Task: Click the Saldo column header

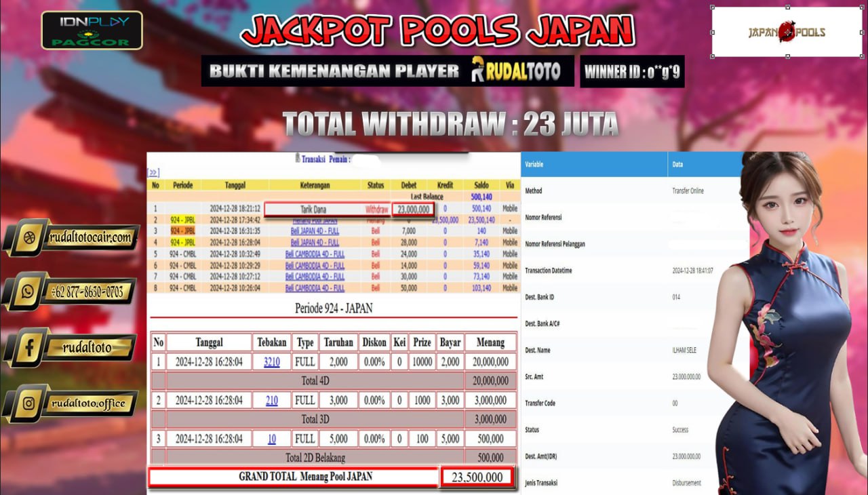Action: click(x=481, y=185)
